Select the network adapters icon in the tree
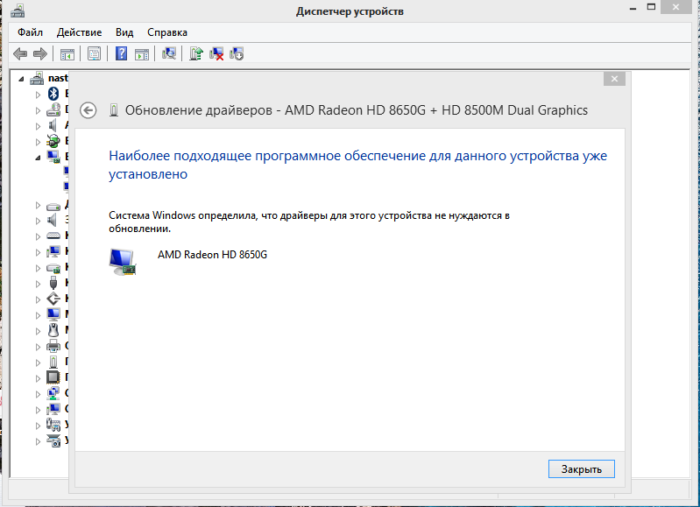700x507 pixels. coord(53,393)
